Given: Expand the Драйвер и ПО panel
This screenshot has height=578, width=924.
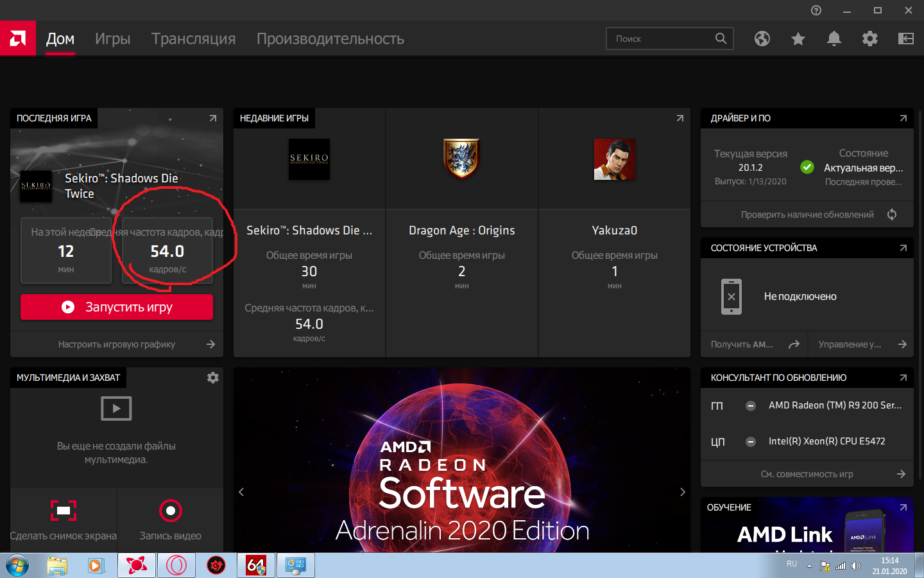Looking at the screenshot, I should 903,118.
